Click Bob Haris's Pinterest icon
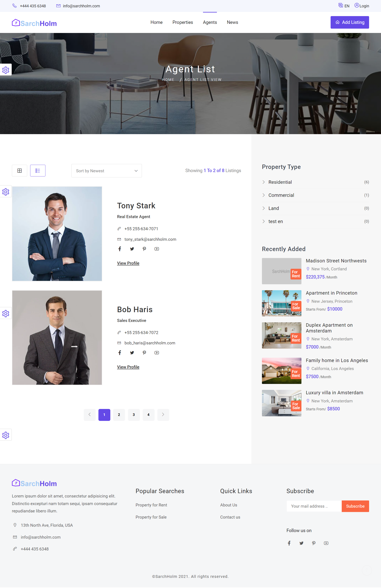Screen dimensions: 381x588 tap(144, 353)
